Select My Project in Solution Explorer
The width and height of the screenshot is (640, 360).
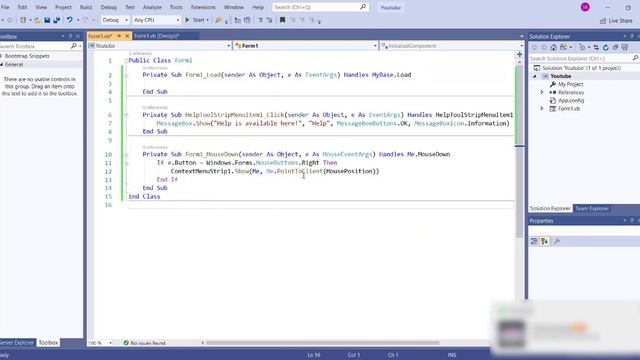point(570,84)
